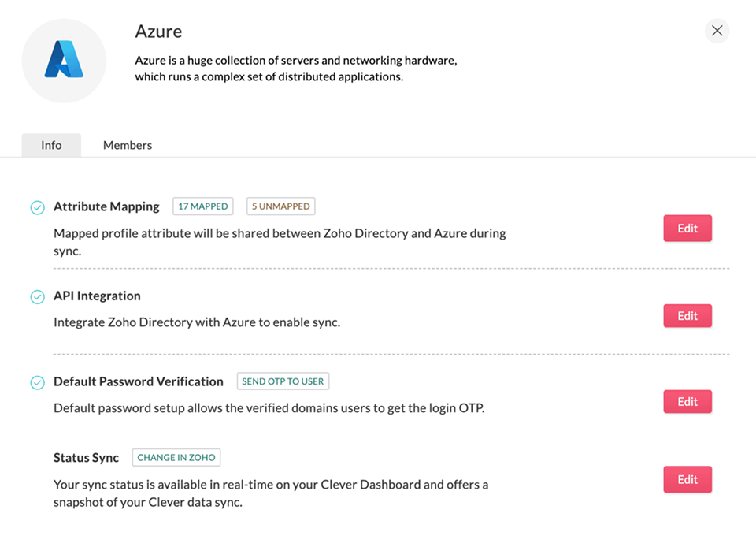
Task: Click the Status Sync heading
Action: coord(86,458)
